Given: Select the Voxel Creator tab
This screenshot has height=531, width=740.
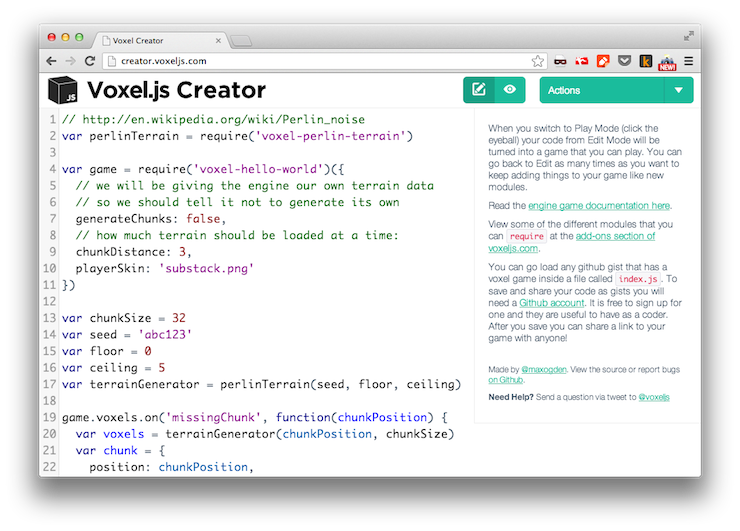Looking at the screenshot, I should tap(160, 41).
